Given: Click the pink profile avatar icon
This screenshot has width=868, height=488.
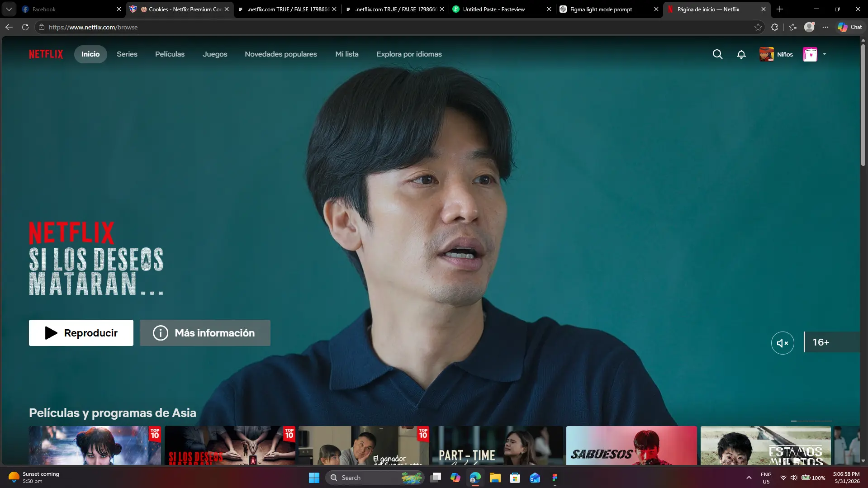Looking at the screenshot, I should click(810, 54).
